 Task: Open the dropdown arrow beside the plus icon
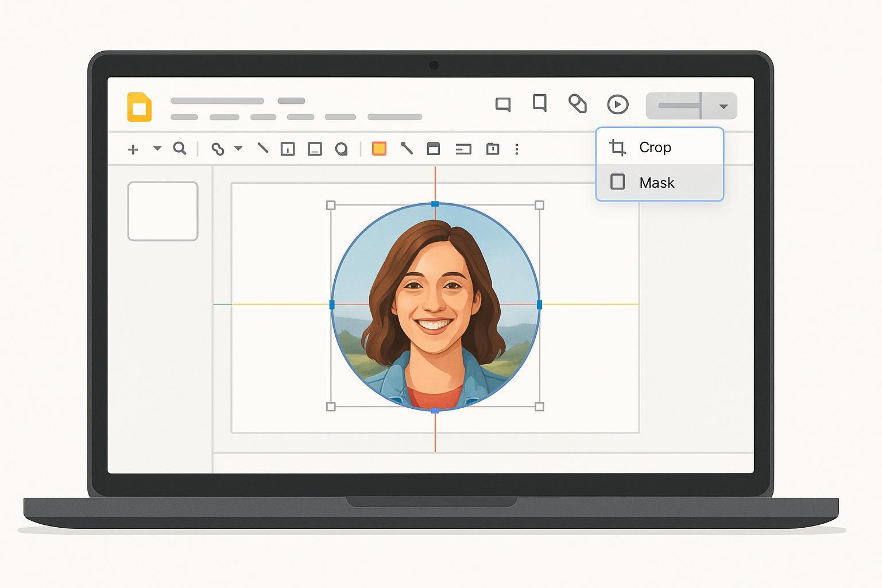pos(157,149)
